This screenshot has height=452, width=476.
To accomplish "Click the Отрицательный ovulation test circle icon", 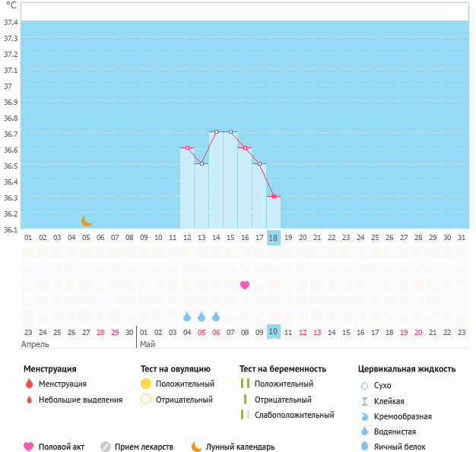I will [146, 400].
